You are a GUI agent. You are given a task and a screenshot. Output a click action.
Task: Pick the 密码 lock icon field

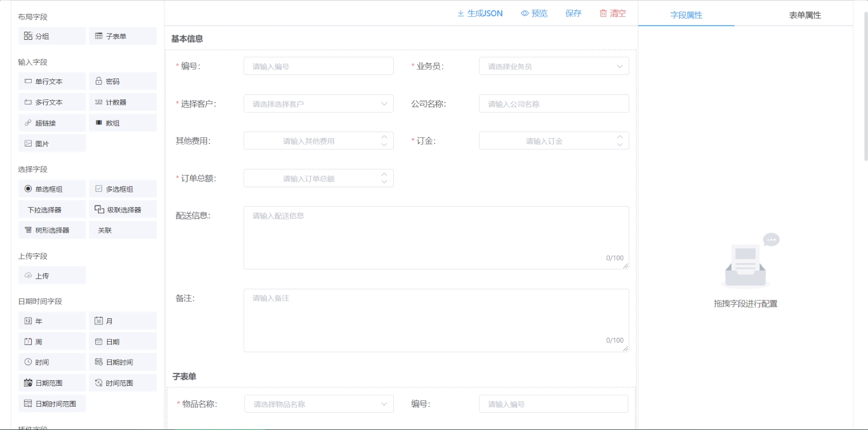(99, 81)
